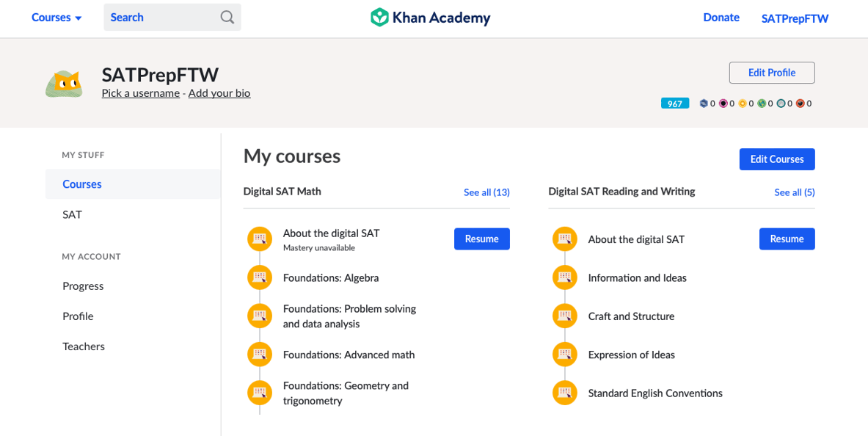Open the Teachers section in sidebar
The image size is (868, 436).
83,346
